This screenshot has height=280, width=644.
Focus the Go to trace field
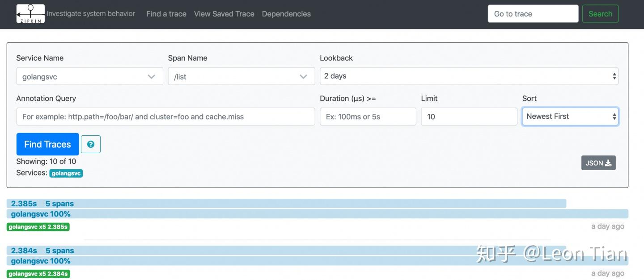point(533,14)
